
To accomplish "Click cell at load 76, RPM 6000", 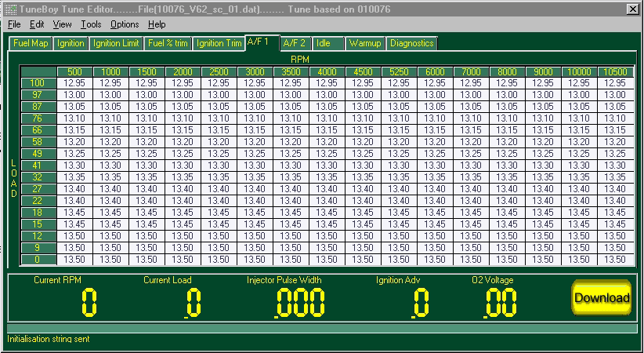I will coord(435,118).
